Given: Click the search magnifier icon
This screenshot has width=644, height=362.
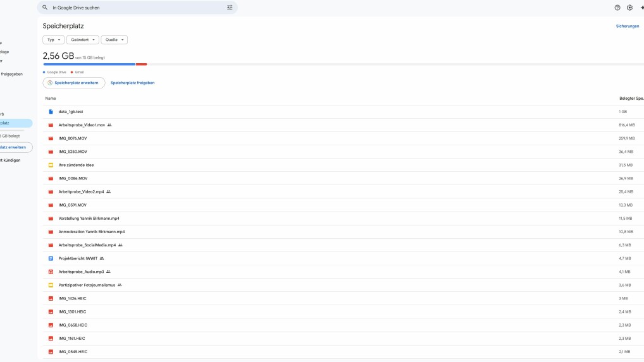Looking at the screenshot, I should [45, 8].
